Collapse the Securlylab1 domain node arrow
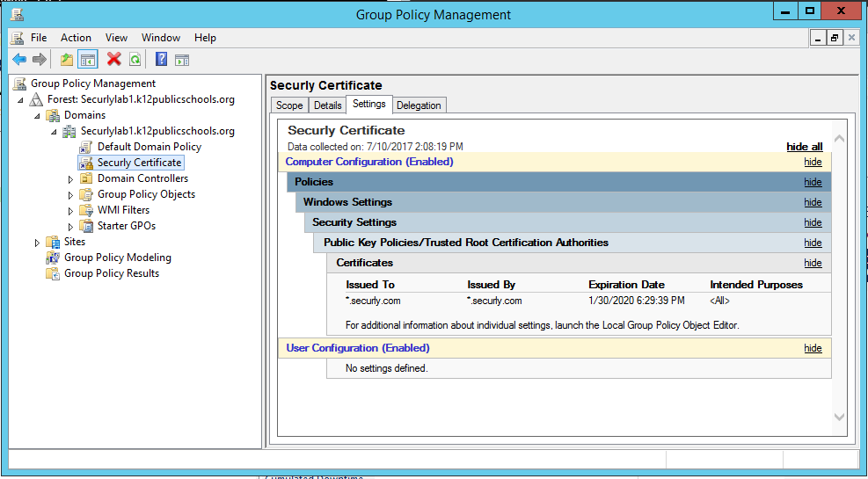This screenshot has width=868, height=479. point(54,132)
